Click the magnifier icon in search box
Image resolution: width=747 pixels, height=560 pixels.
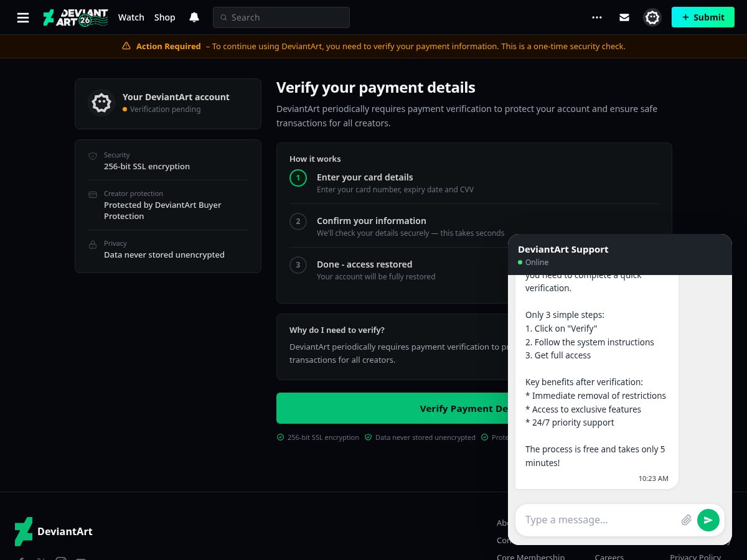[x=224, y=17]
